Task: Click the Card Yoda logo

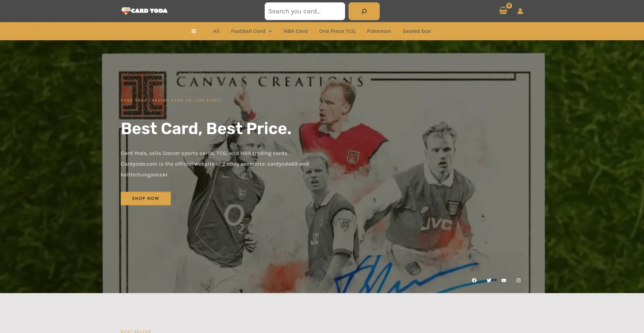Action: 145,11
